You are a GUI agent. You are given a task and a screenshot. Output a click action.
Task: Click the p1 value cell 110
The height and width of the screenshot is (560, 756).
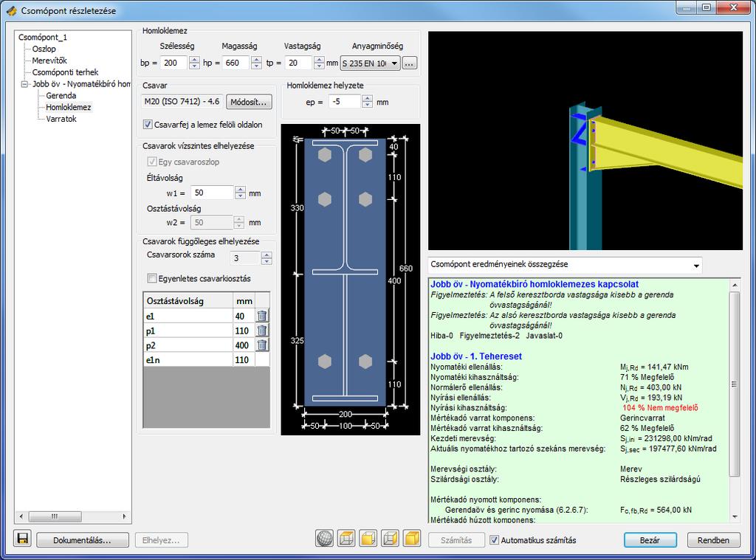click(244, 331)
